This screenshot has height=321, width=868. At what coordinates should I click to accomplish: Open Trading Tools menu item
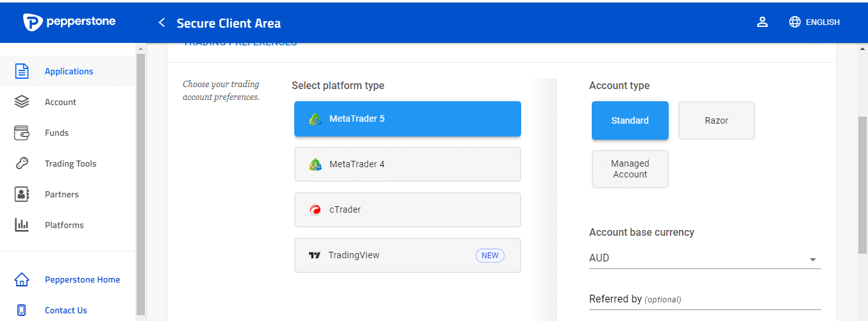68,163
